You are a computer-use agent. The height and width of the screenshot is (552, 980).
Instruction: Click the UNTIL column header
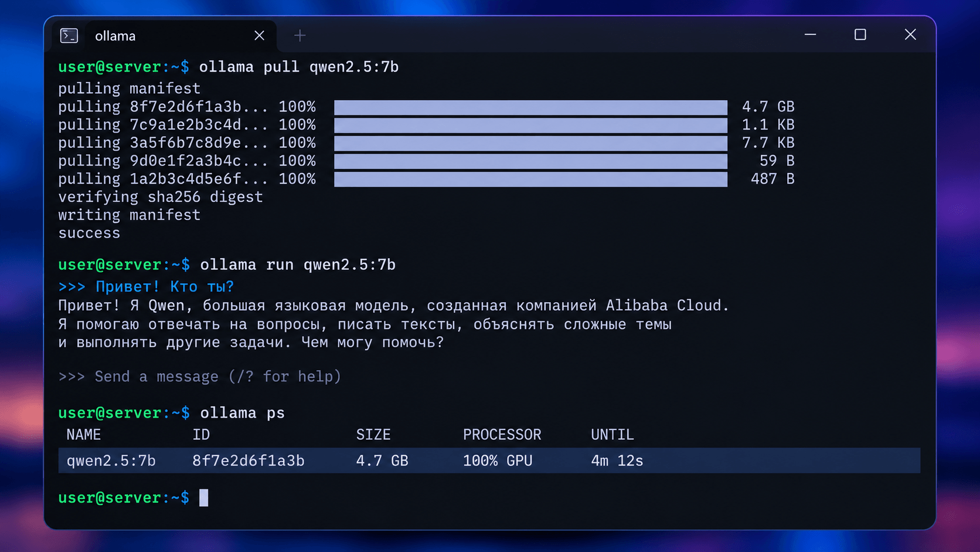pos(612,435)
